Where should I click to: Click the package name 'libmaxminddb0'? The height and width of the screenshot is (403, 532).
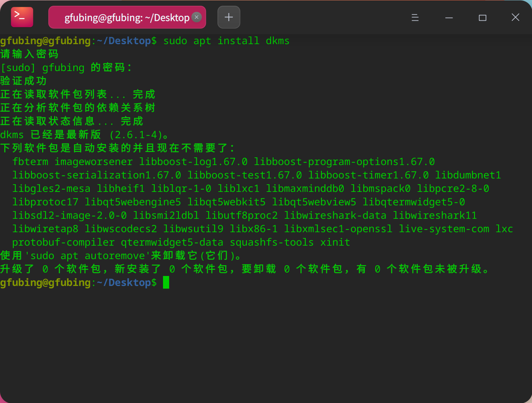(305, 188)
